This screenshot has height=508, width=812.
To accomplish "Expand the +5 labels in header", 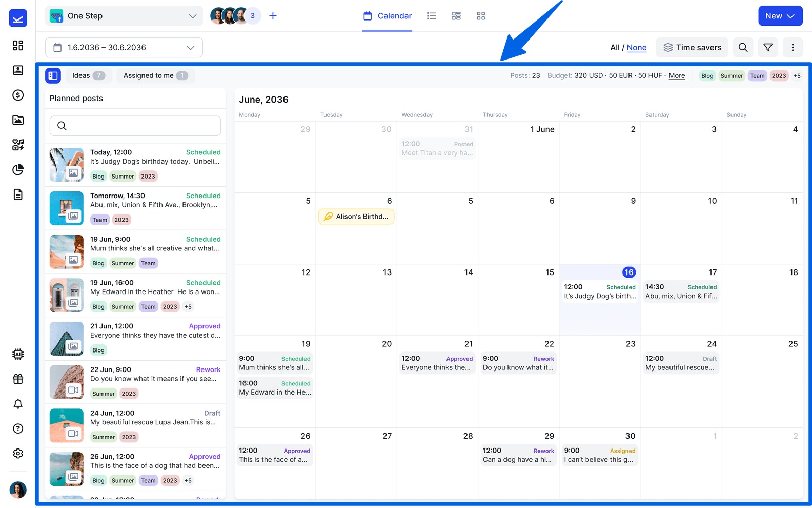I will (x=797, y=76).
